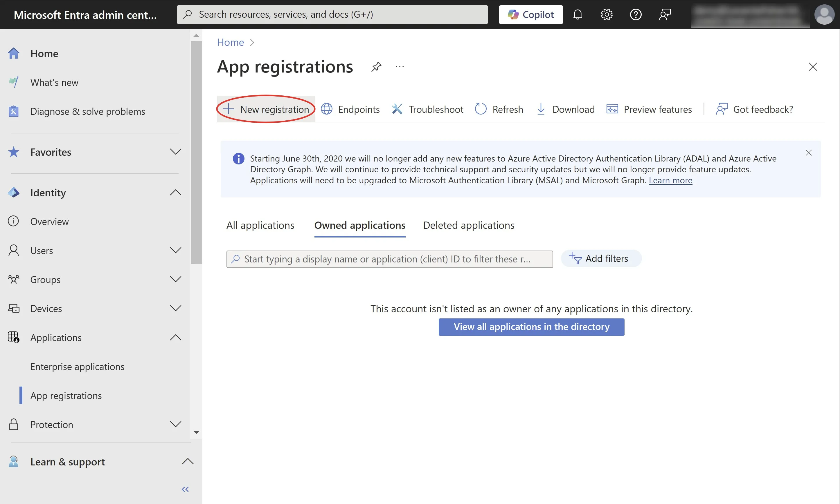Click the help question mark icon

(x=635, y=14)
